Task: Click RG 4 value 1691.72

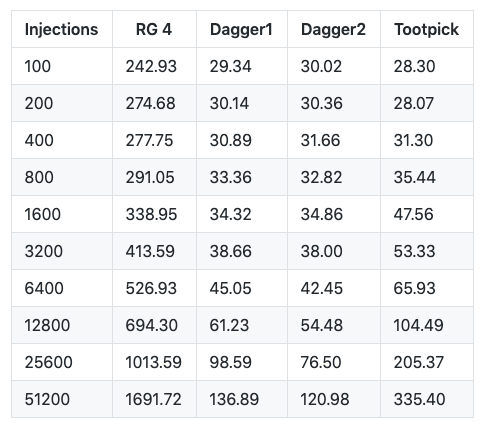Action: 153,399
